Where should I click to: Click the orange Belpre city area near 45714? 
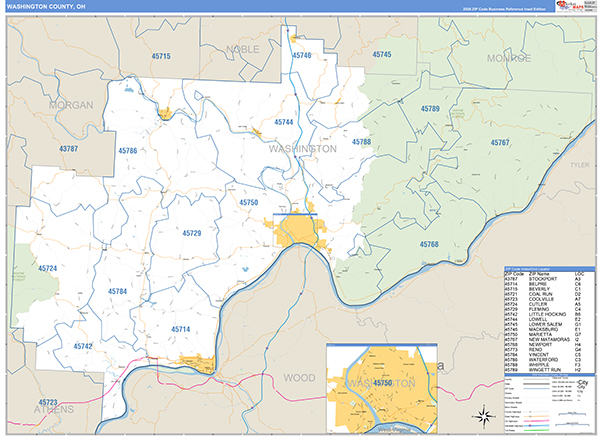coord(198,363)
